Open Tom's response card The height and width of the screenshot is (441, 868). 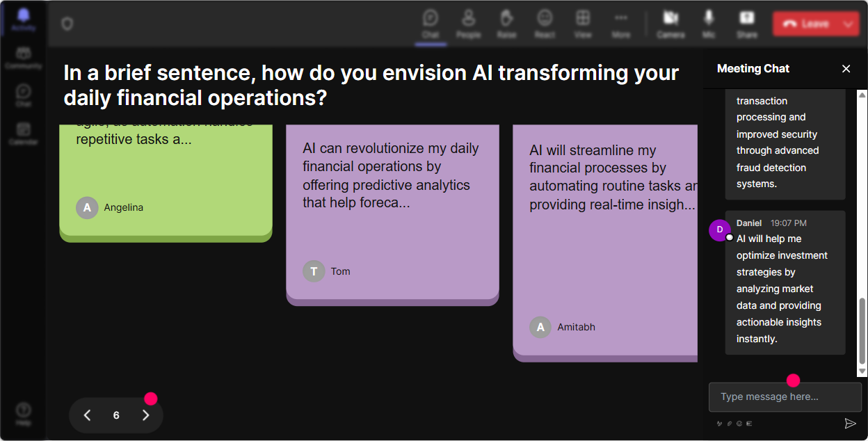392,214
